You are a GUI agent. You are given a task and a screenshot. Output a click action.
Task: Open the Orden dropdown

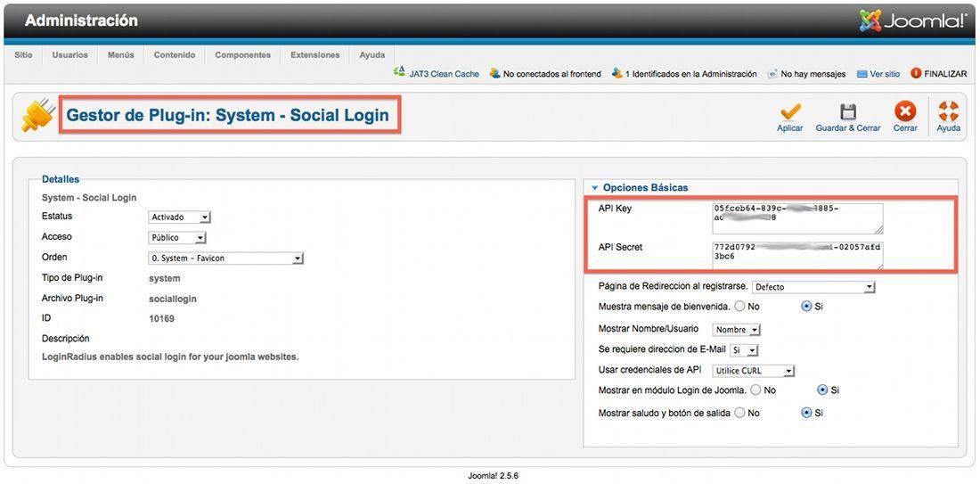[x=225, y=258]
